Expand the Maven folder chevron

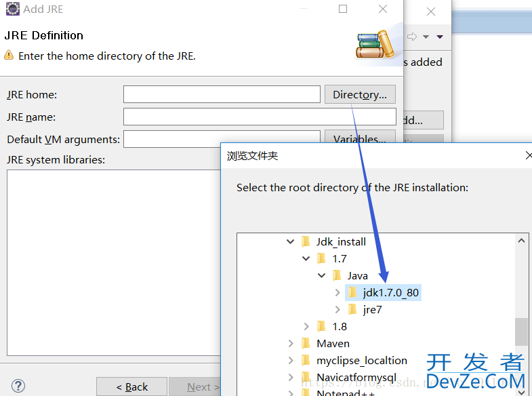click(x=291, y=343)
